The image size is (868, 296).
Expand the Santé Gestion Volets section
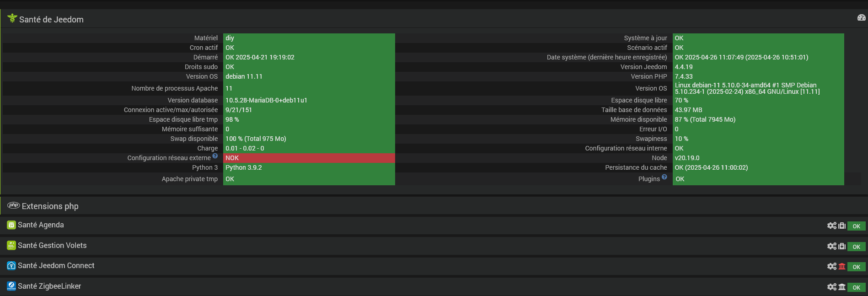tap(52, 245)
